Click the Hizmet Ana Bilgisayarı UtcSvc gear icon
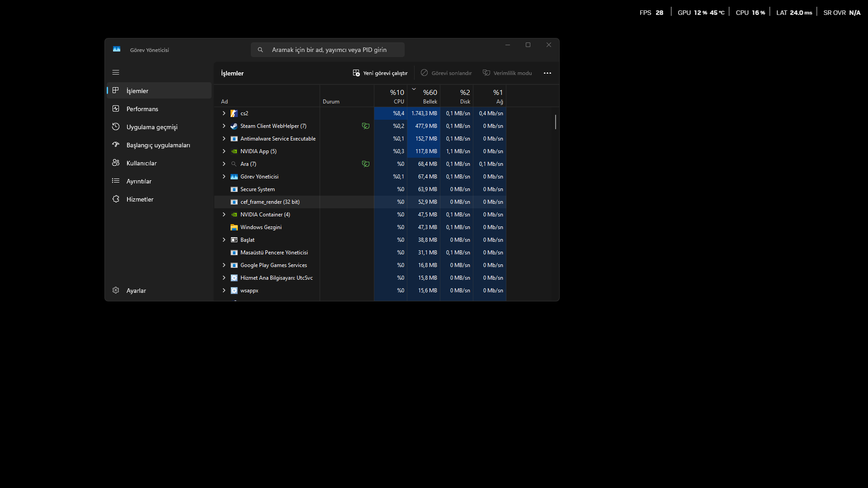Viewport: 868px width, 488px height. [234, 278]
